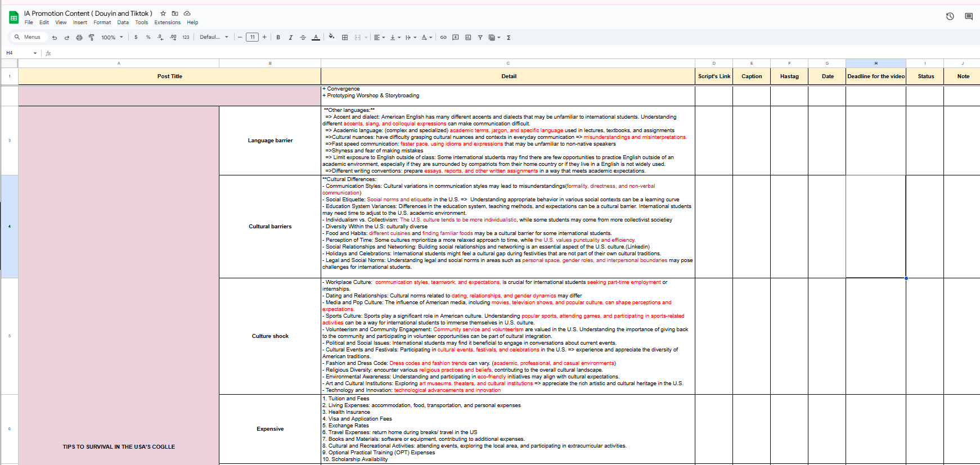Open the text color picker
This screenshot has width=980, height=465.
coord(316,38)
